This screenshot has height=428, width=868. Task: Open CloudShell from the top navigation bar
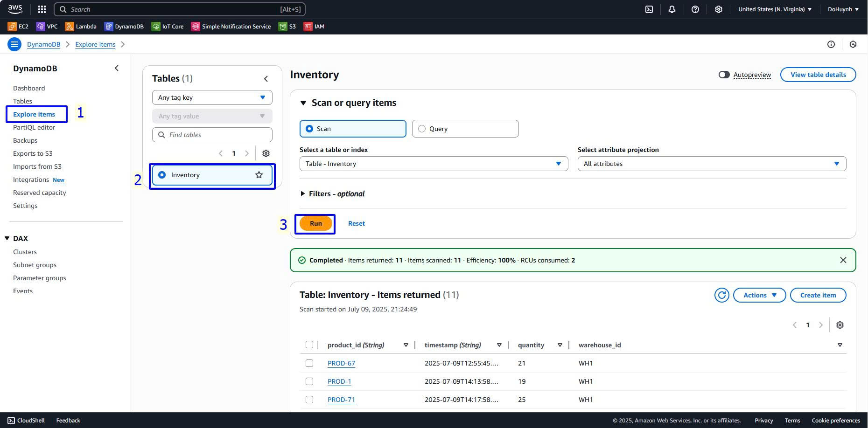(649, 9)
